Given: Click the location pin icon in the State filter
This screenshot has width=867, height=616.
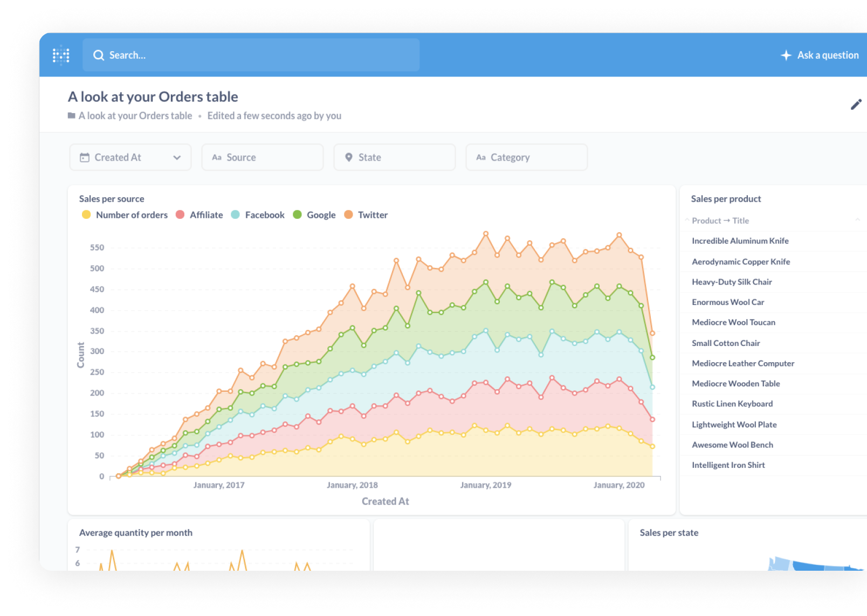Looking at the screenshot, I should (x=348, y=157).
